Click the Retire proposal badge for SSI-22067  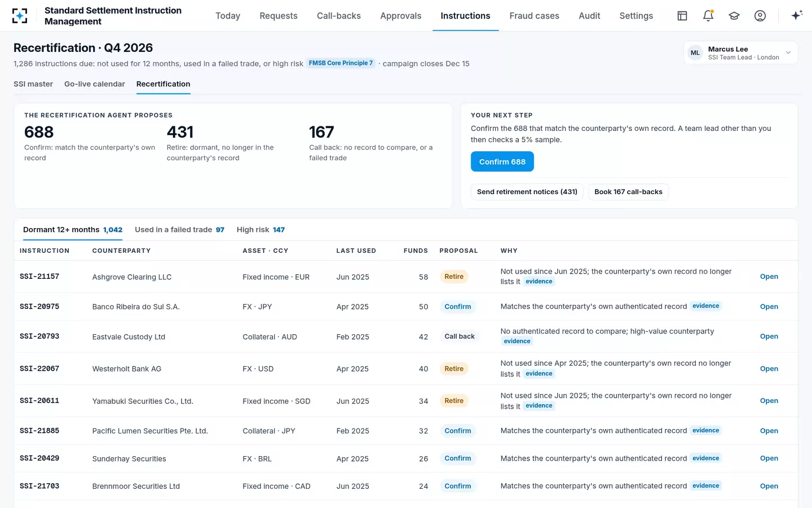pos(454,369)
